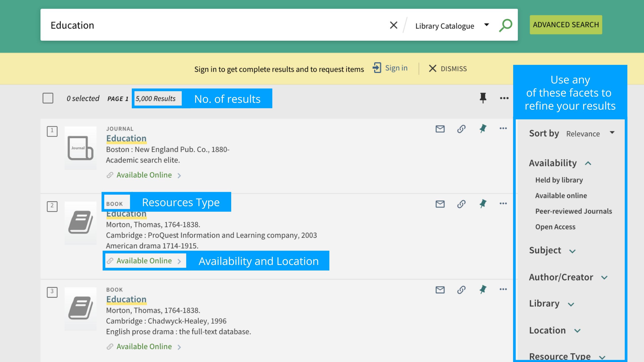Select result number 1 checkbox

[52, 131]
